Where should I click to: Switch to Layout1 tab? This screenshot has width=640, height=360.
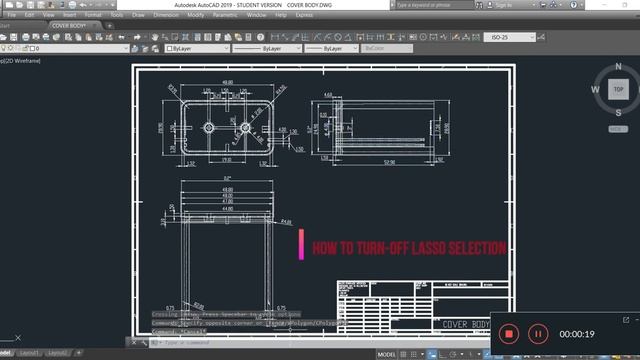pos(29,353)
